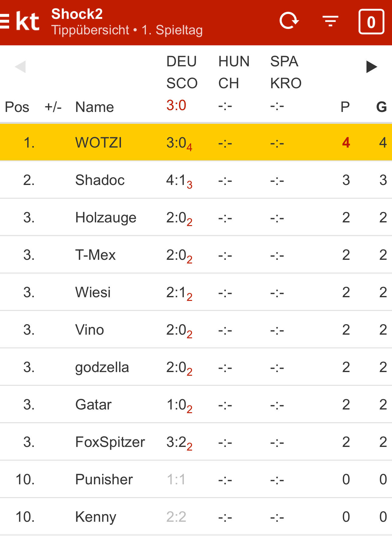Sort by the P points header
The height and width of the screenshot is (547, 392).
pyautogui.click(x=345, y=107)
